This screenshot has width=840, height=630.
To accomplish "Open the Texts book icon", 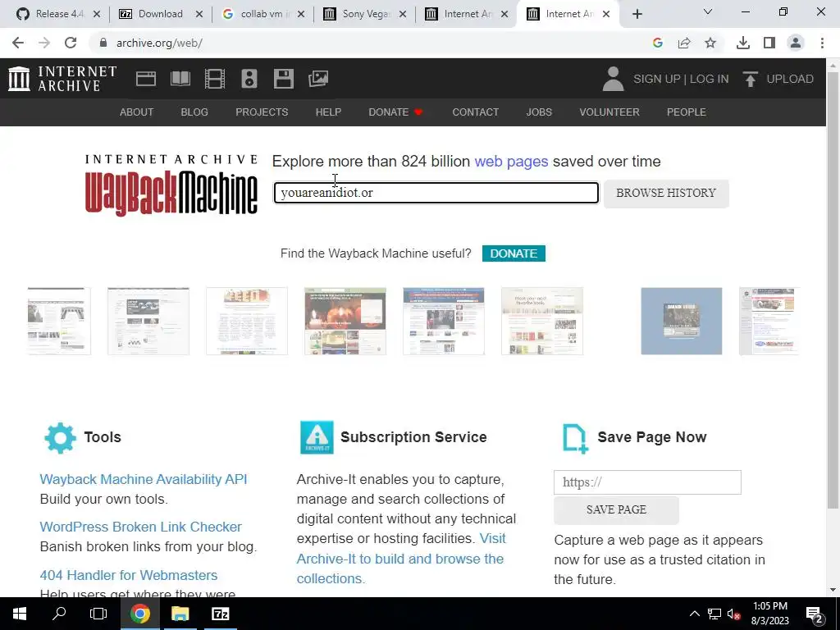I will (180, 79).
